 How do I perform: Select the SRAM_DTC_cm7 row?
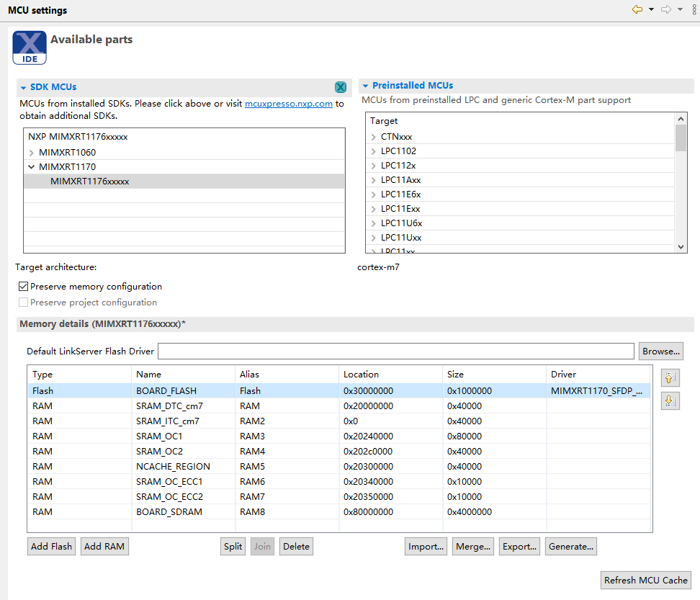pos(339,406)
